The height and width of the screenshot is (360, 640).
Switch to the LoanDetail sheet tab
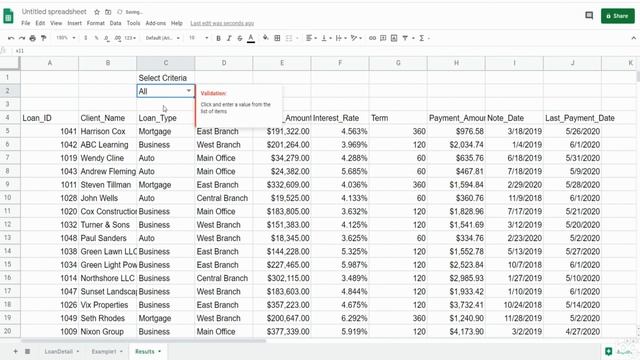click(62, 351)
